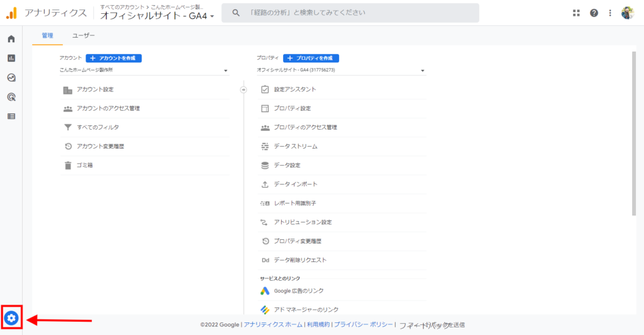Viewport: 644px width, 335px height.
Task: Click the user profile avatar
Action: [x=628, y=13]
